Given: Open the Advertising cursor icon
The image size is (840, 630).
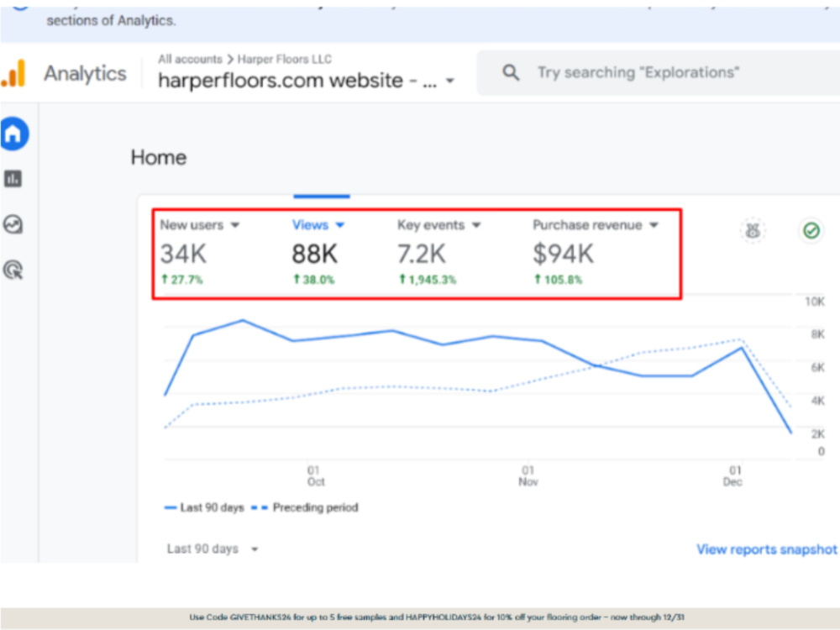Looking at the screenshot, I should click(13, 270).
